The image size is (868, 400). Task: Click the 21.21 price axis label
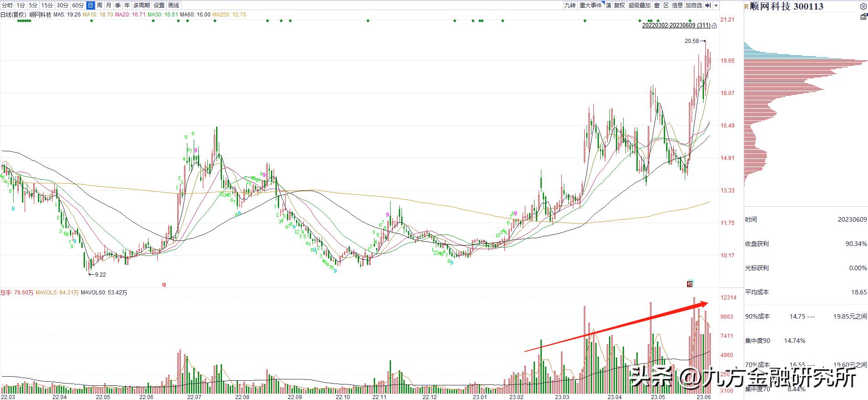(727, 20)
